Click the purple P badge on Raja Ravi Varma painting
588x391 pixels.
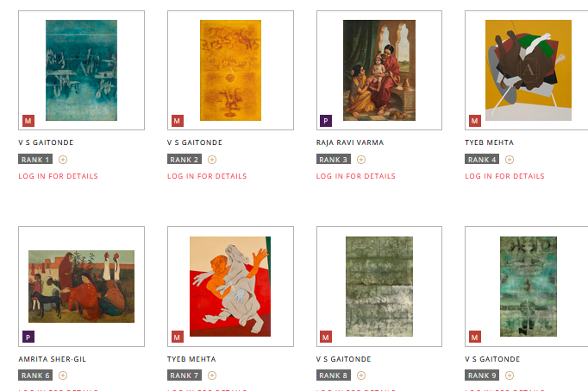(x=326, y=121)
